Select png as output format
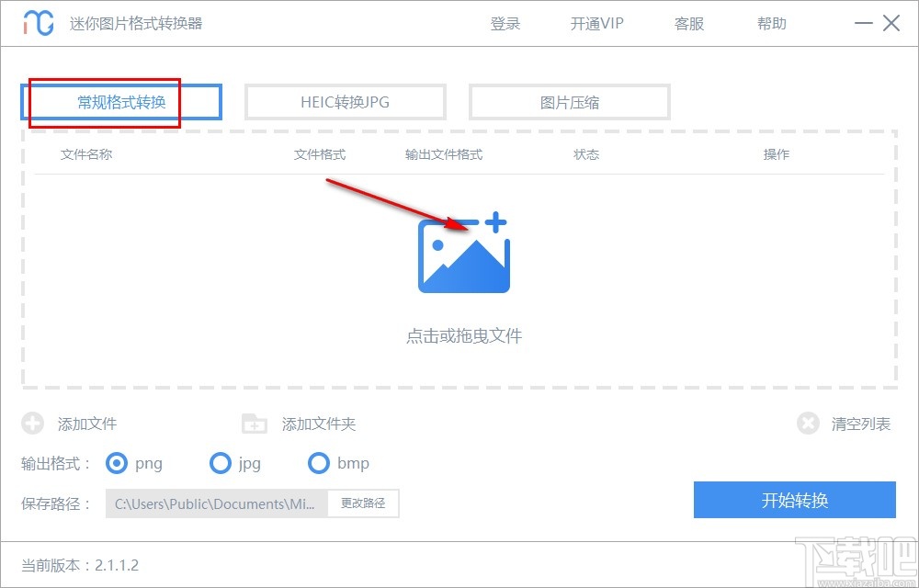The width and height of the screenshot is (919, 588). 117,463
